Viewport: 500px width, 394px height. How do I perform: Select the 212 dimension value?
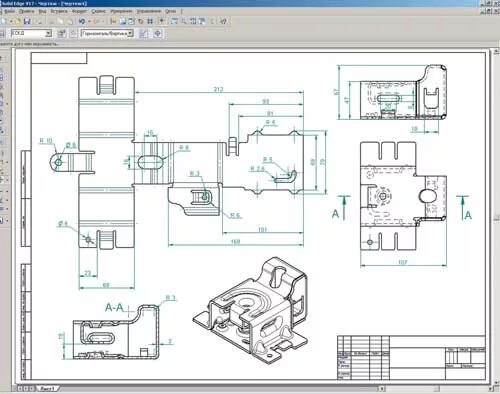[218, 89]
